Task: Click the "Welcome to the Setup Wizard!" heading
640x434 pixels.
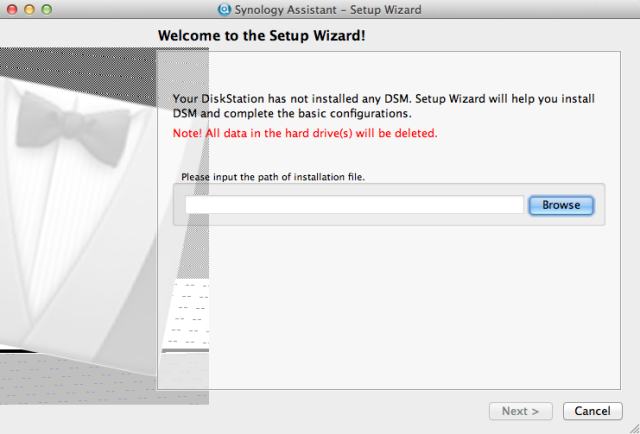Action: [262, 36]
